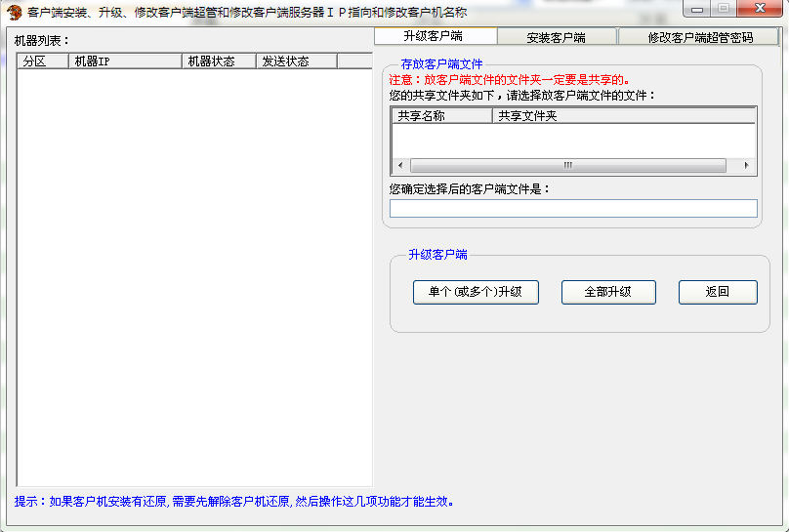Open the 安装客户端 tab

click(x=556, y=37)
